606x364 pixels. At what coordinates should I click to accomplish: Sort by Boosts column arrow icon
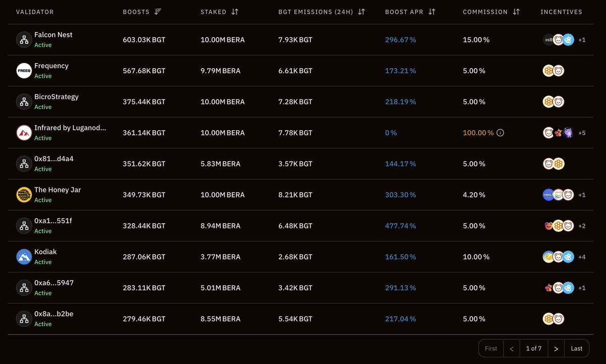pyautogui.click(x=158, y=12)
